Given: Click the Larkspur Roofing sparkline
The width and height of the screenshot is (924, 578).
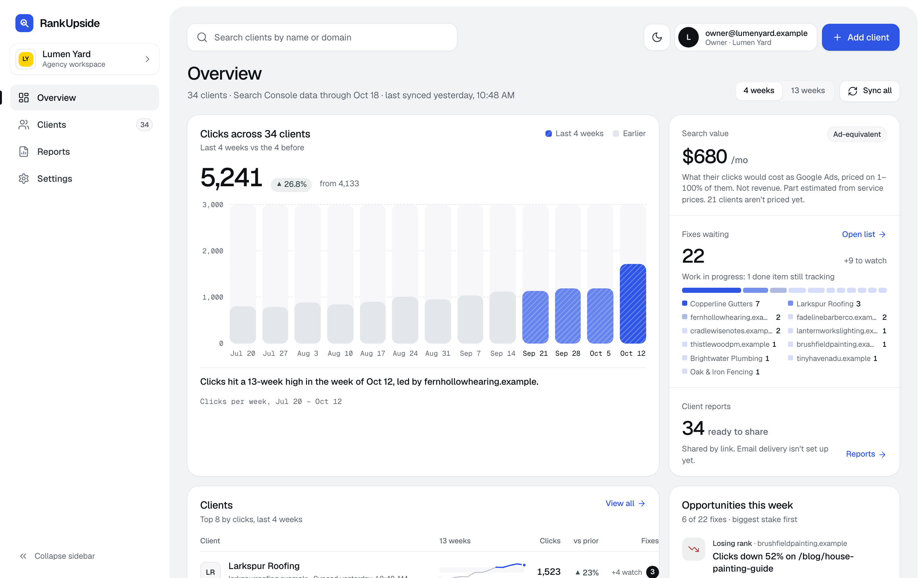Looking at the screenshot, I should coord(482,570).
